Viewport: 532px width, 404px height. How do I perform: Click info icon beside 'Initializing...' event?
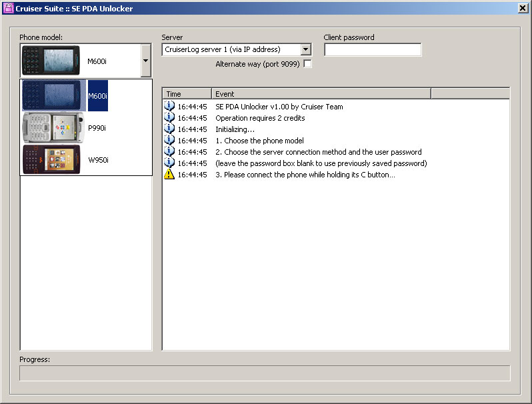[x=169, y=129]
